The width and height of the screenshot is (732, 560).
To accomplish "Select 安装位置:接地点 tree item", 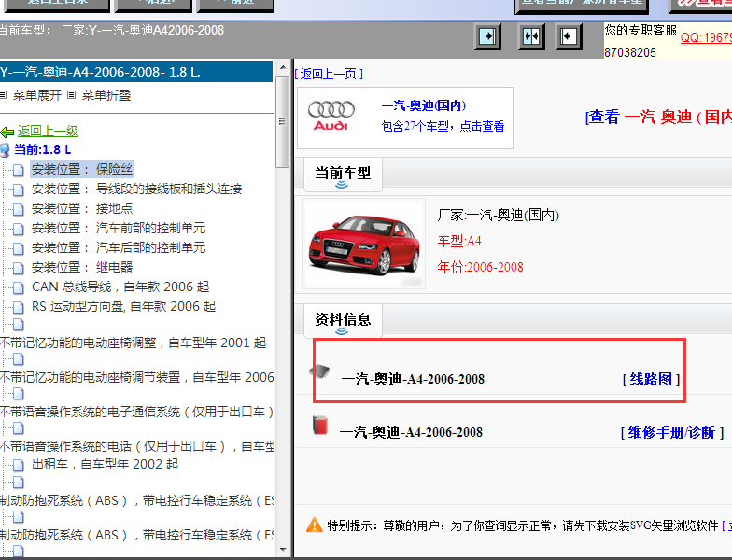I will point(82,209).
